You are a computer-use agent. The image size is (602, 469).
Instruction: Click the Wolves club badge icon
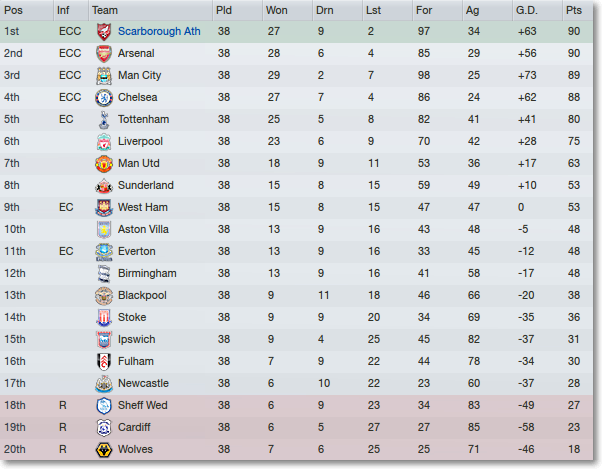(x=104, y=449)
